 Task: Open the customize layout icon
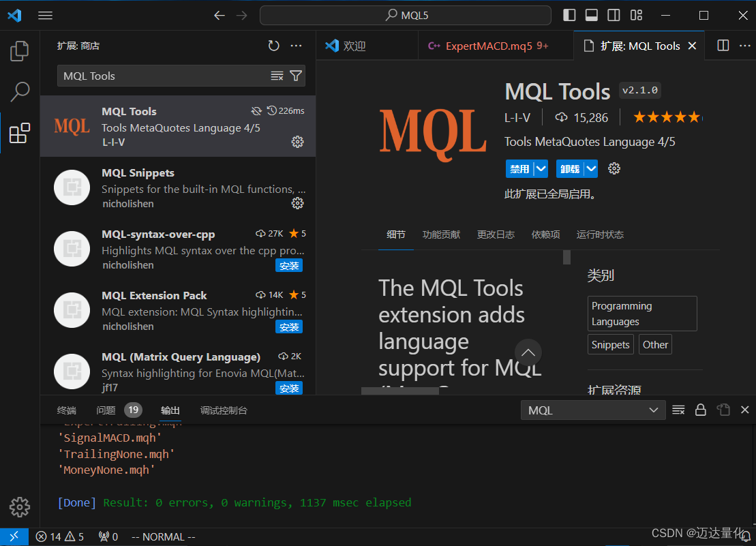tap(637, 16)
